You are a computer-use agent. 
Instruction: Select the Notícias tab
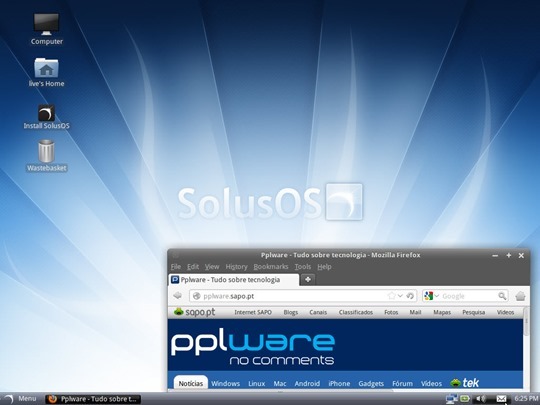(190, 383)
